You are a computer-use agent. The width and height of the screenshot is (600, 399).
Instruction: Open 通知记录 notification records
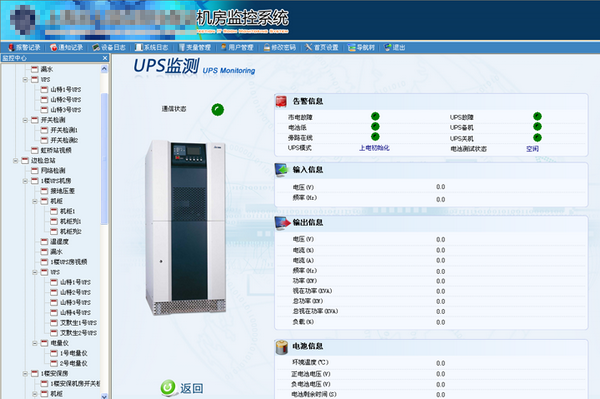tap(67, 47)
